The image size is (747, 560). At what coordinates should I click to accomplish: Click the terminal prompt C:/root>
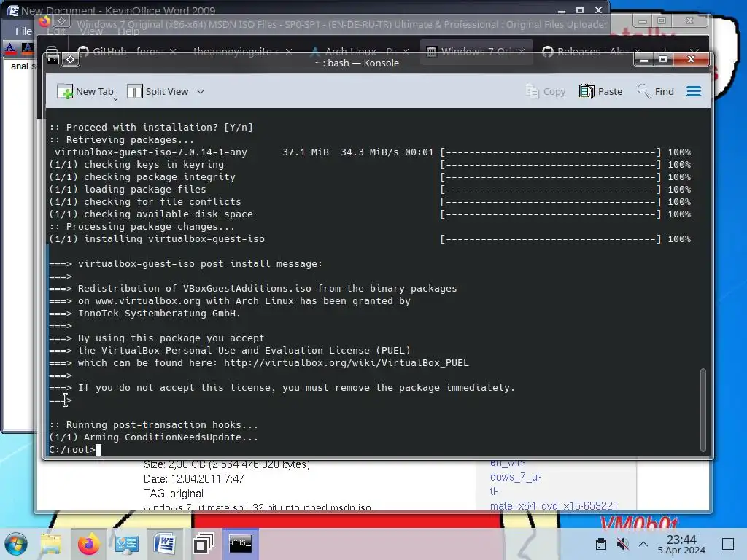click(x=72, y=449)
